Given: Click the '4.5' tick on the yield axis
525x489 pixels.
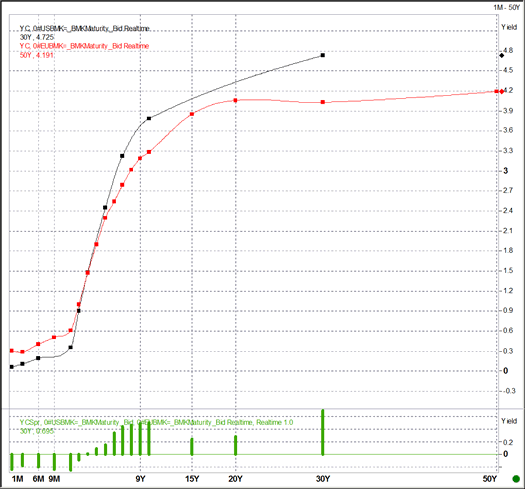Looking at the screenshot, I should point(508,70).
